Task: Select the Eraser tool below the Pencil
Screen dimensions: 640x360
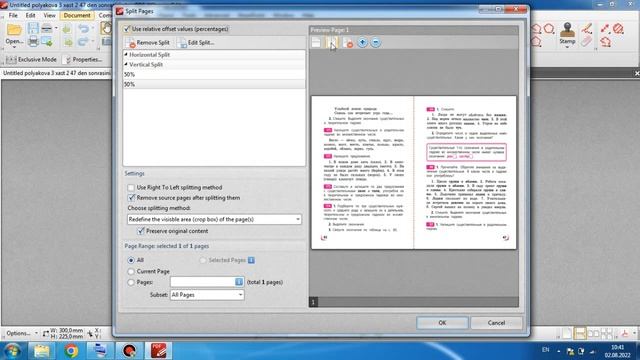Action: 587,42
